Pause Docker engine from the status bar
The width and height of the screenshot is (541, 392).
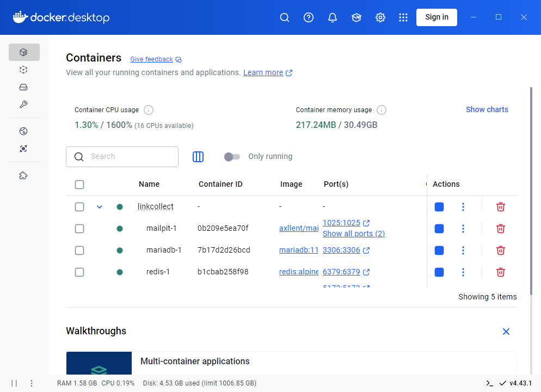tap(14, 383)
